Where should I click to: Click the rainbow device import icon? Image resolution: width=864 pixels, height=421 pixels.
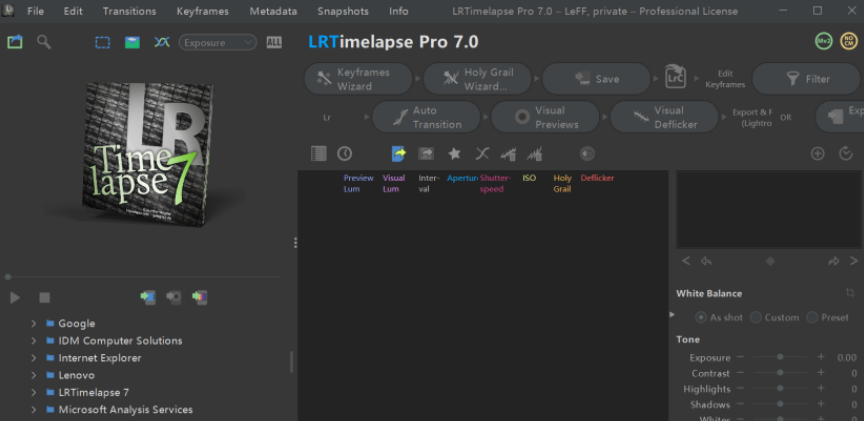pyautogui.click(x=199, y=298)
